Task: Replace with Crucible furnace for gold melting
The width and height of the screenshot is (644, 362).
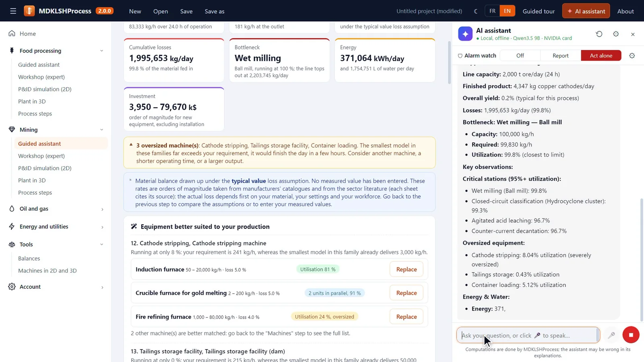Action: point(407,293)
